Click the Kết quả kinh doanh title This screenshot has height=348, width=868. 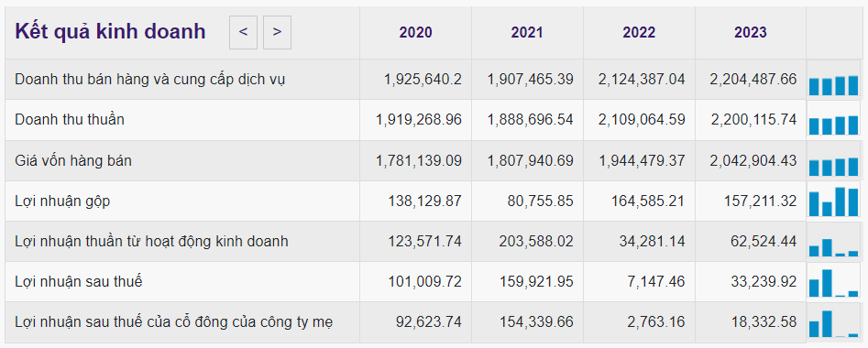coord(110,31)
